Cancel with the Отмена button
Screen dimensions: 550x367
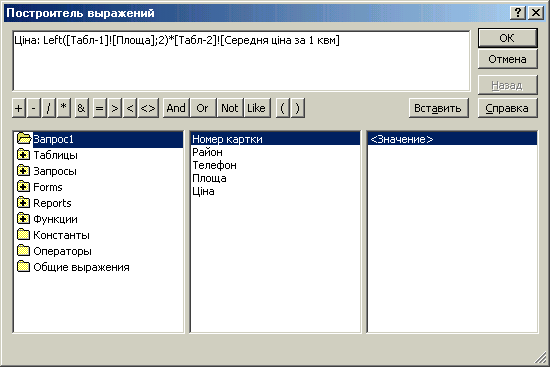pyautogui.click(x=507, y=59)
